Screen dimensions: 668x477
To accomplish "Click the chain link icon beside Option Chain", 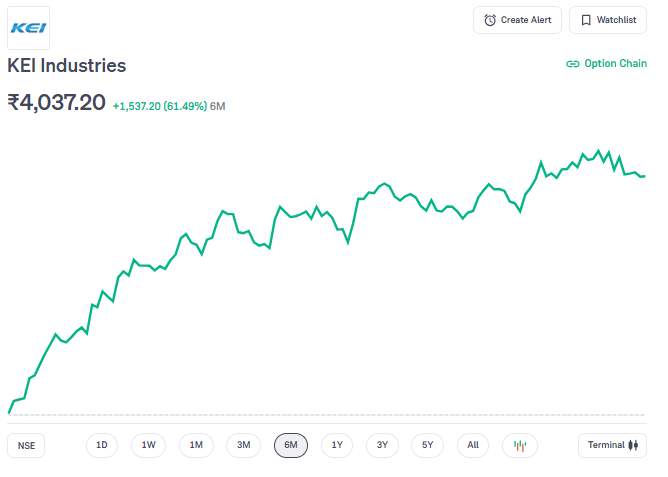I will point(573,64).
